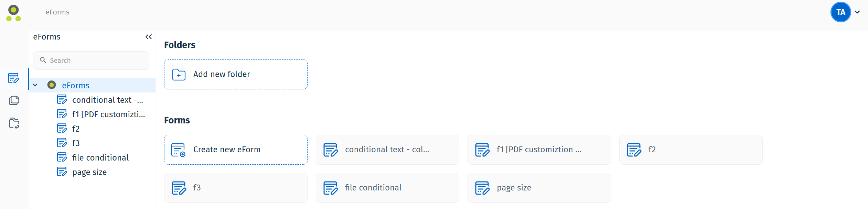Click the folder sync sidebar icon
The width and height of the screenshot is (868, 209).
[14, 123]
